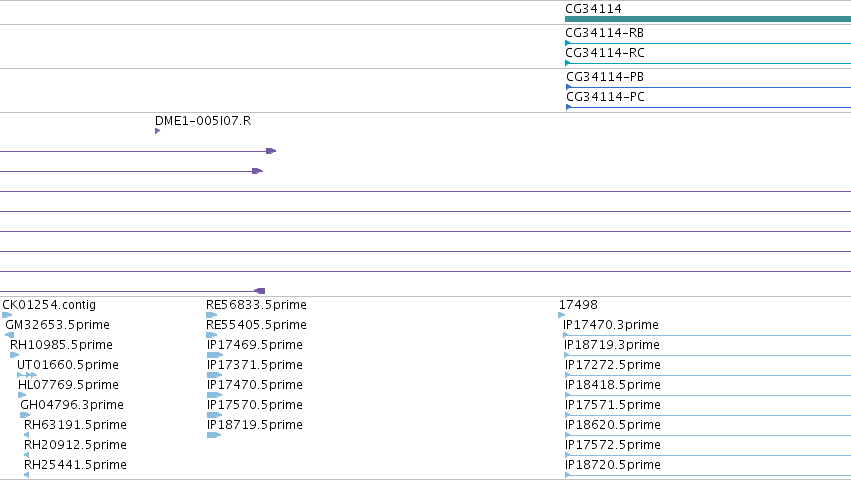Select RE55405.5prime EST label
The image size is (851, 480).
pyautogui.click(x=256, y=325)
